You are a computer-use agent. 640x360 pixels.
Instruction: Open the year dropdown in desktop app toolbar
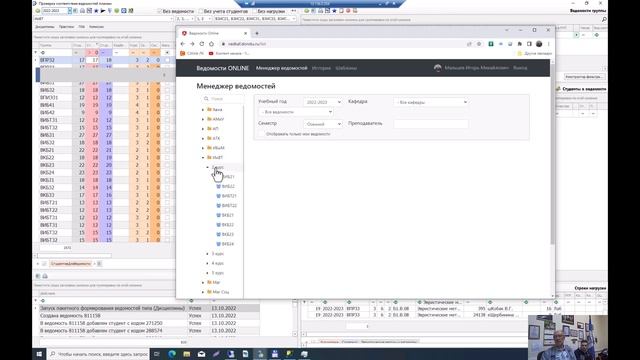(x=70, y=11)
